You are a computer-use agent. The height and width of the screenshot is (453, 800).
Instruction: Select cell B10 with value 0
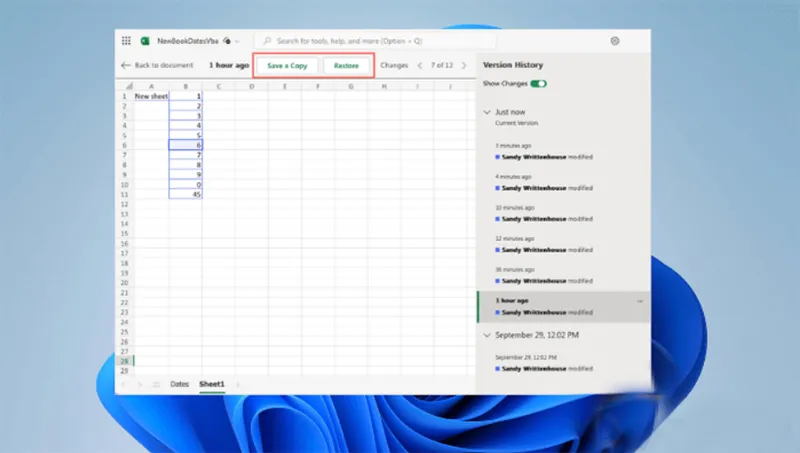(186, 185)
